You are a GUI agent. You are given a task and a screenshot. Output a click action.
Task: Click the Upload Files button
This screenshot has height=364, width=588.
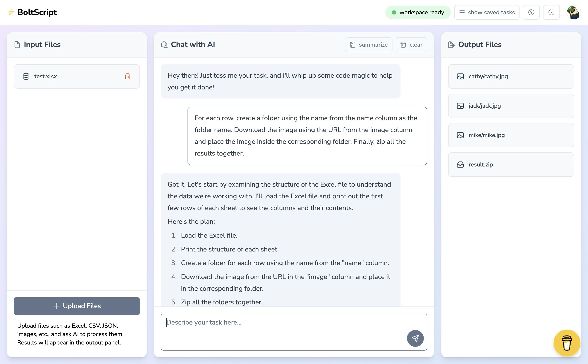(77, 306)
